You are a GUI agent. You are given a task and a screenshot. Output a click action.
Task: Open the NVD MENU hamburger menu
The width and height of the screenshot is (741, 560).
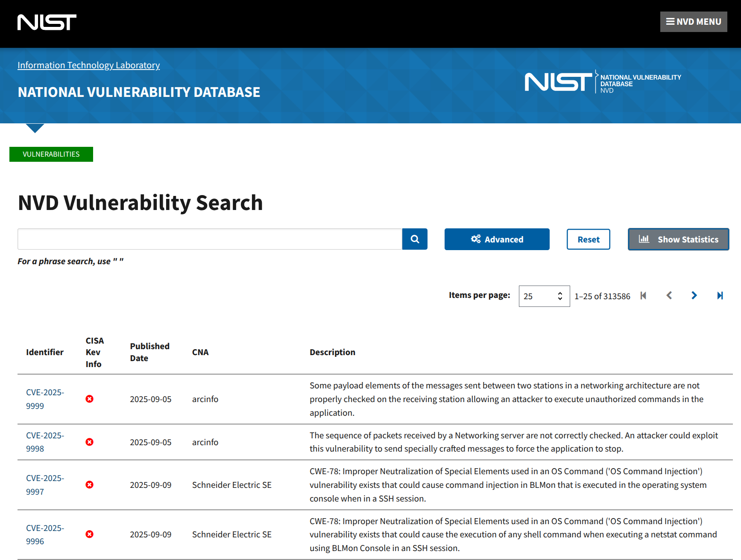pos(693,22)
